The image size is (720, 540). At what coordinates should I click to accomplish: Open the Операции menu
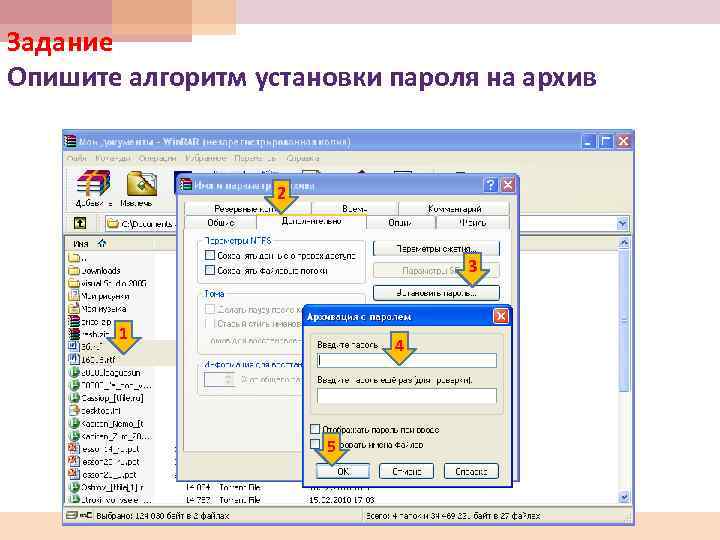[157, 158]
